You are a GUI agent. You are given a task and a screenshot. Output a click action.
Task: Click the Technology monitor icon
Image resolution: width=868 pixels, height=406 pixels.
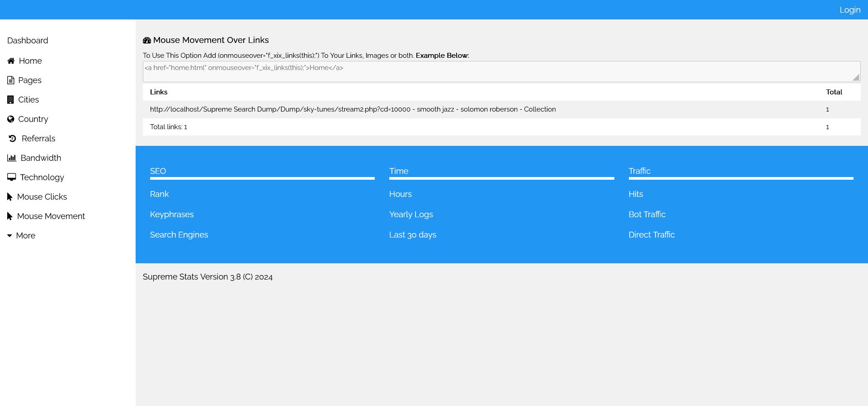(x=12, y=177)
